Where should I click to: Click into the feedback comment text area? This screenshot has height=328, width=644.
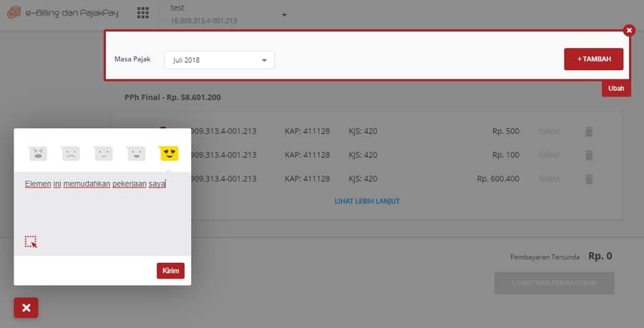102,214
